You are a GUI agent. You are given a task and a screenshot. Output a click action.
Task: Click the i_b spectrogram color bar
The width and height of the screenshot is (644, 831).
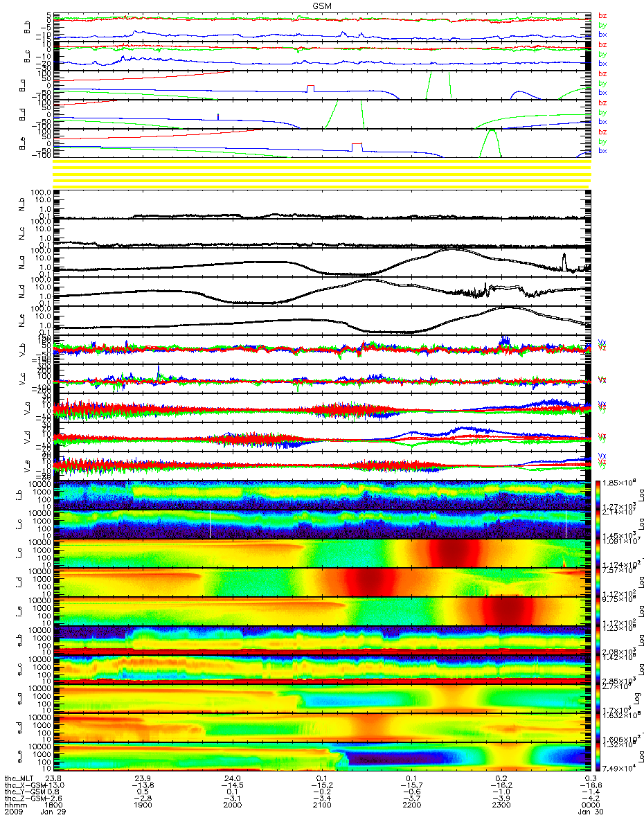[597, 494]
